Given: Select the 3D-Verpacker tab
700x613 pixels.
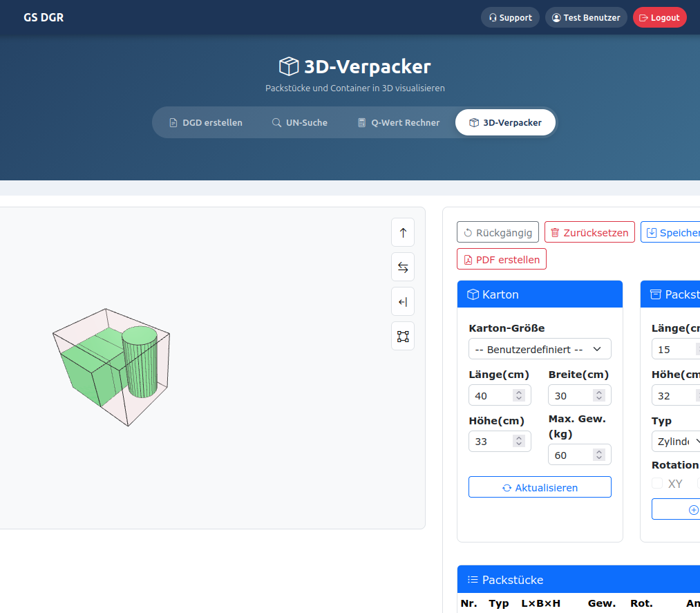Looking at the screenshot, I should point(505,123).
